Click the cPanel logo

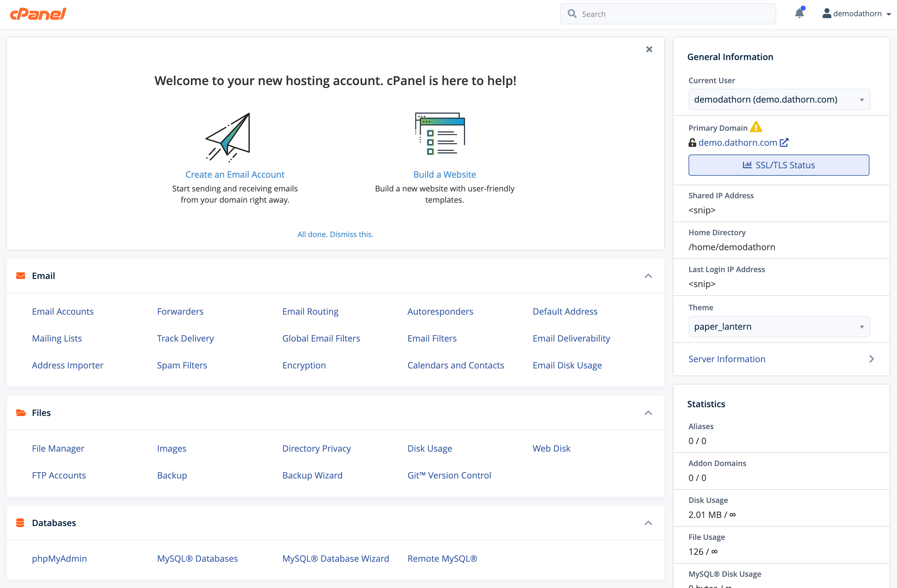pyautogui.click(x=38, y=14)
